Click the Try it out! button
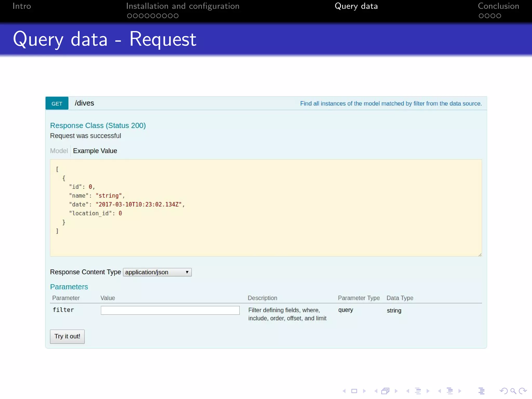 click(67, 336)
